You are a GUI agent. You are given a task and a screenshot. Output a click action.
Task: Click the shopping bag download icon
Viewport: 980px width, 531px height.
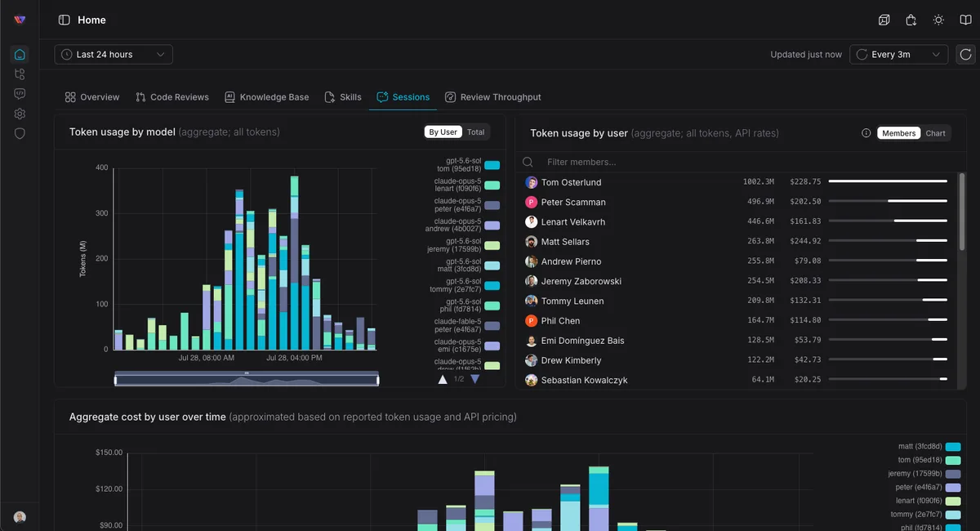point(911,20)
